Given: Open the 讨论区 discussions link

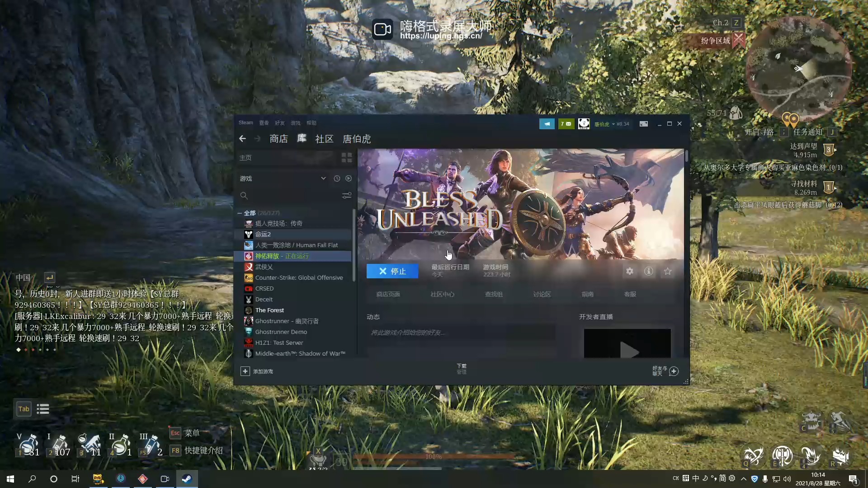Looking at the screenshot, I should [x=542, y=294].
